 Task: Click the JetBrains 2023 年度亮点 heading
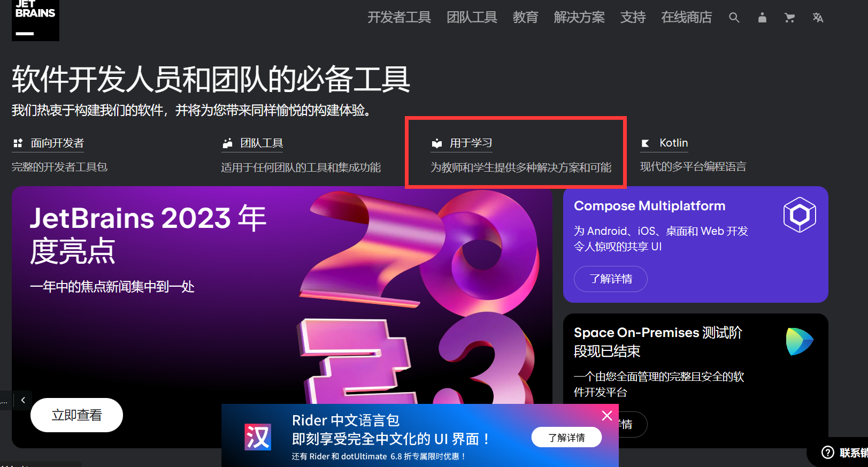(x=148, y=235)
